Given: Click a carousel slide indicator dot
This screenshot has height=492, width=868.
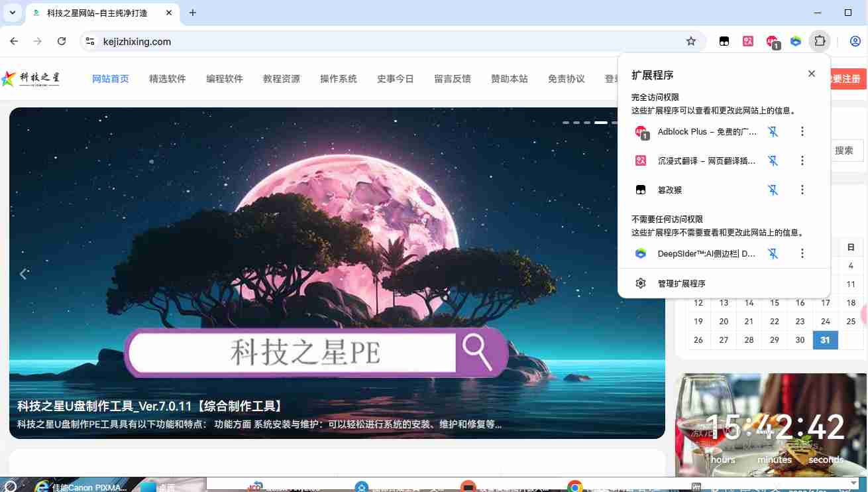Looking at the screenshot, I should (577, 123).
